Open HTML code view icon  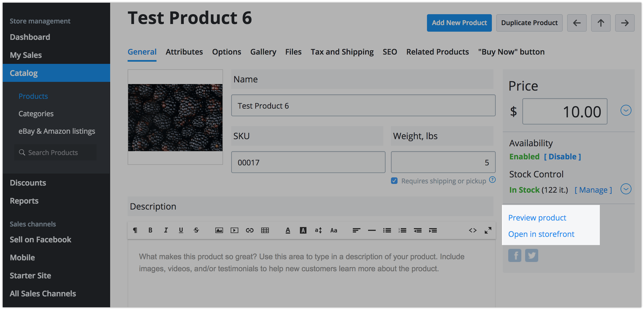(473, 230)
